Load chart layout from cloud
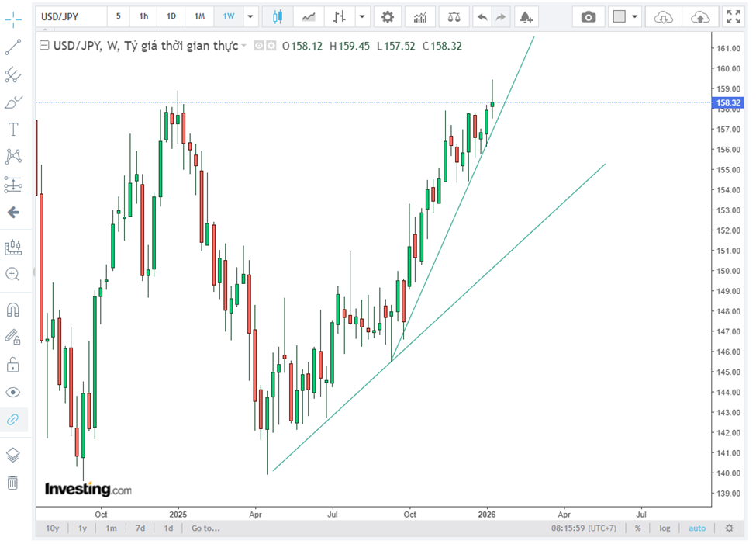Image resolution: width=756 pixels, height=544 pixels. pyautogui.click(x=664, y=17)
